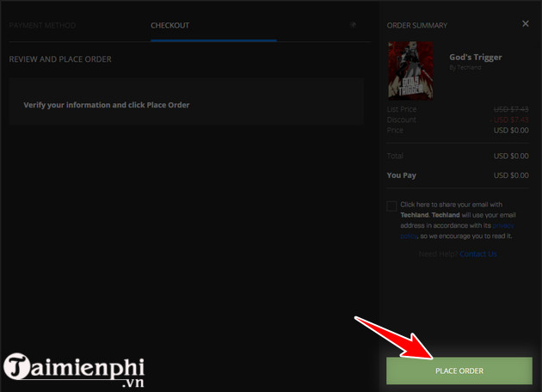Enable sharing email with Techland checkbox

(x=392, y=206)
